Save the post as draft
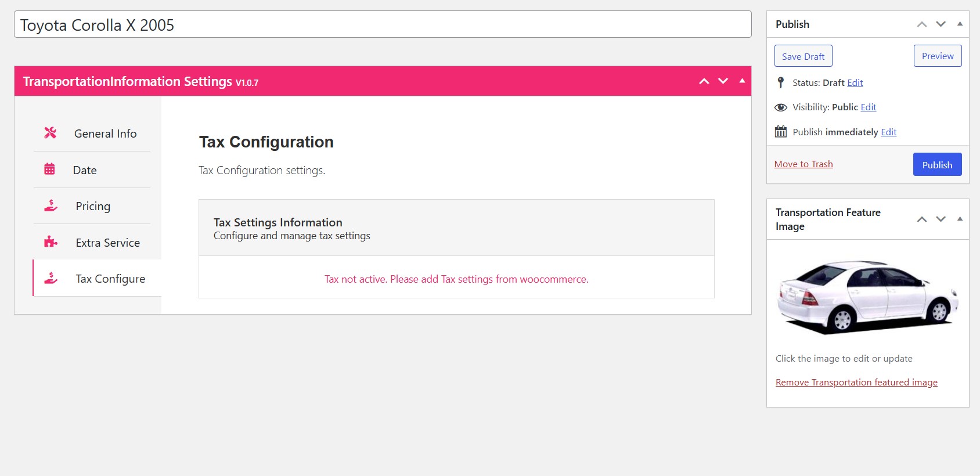Screen dimensions: 980x476 (x=804, y=56)
